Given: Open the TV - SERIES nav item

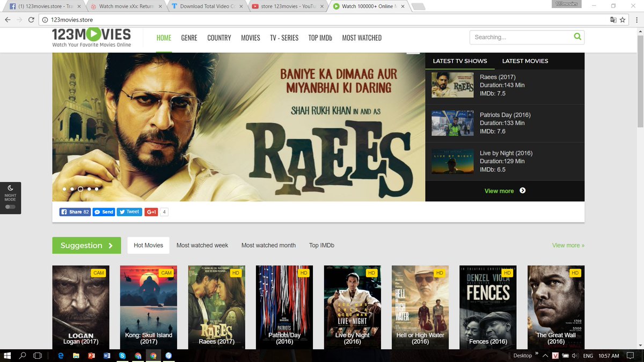Looking at the screenshot, I should pyautogui.click(x=284, y=38).
